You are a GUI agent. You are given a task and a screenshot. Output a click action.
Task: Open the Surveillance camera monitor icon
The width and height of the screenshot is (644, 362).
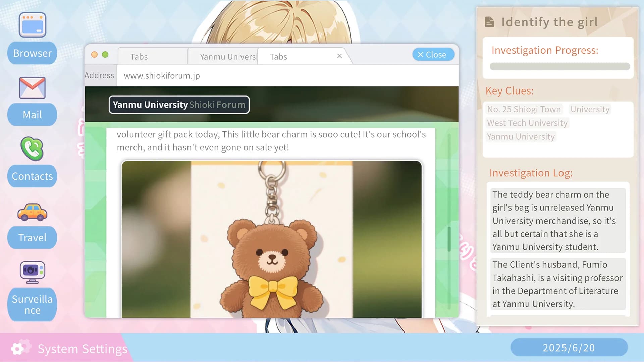32,272
